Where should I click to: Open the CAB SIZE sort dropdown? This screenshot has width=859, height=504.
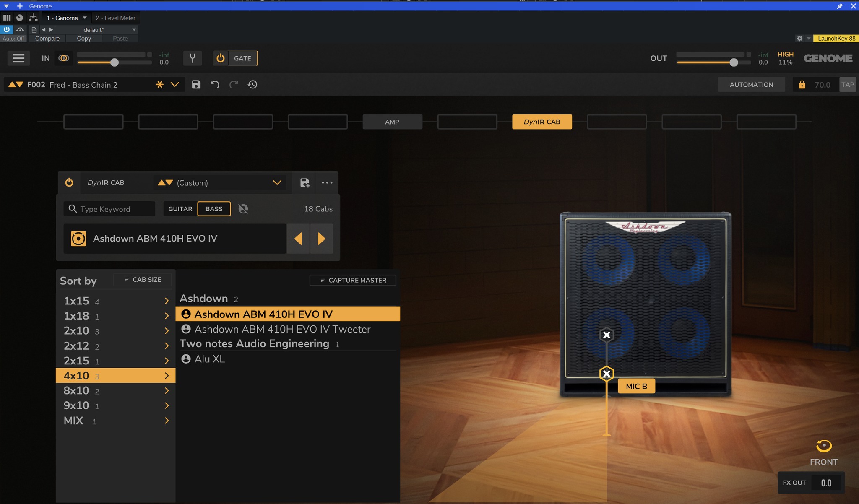143,280
